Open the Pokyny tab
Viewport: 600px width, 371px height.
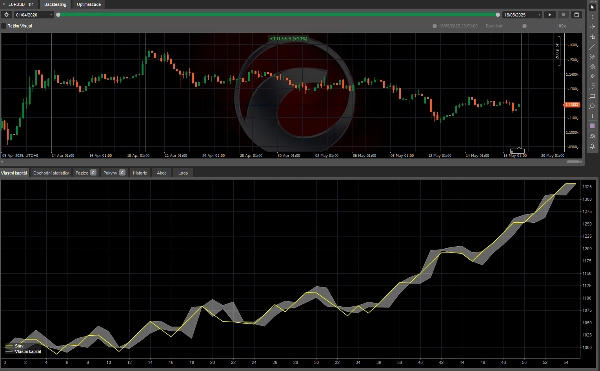pos(114,173)
